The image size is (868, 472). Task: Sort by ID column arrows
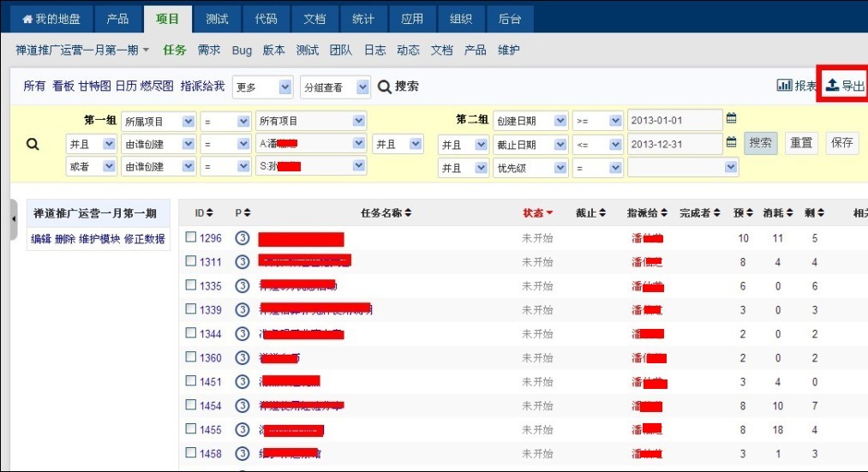[x=209, y=213]
